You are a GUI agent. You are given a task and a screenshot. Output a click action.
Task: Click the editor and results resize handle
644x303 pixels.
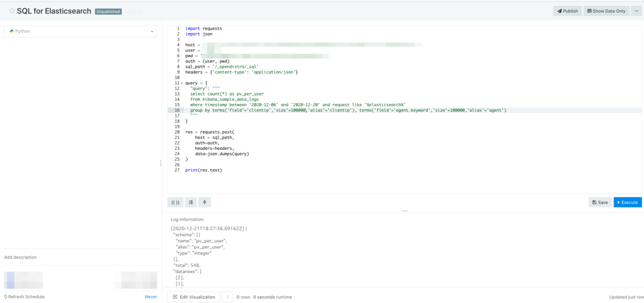405,211
